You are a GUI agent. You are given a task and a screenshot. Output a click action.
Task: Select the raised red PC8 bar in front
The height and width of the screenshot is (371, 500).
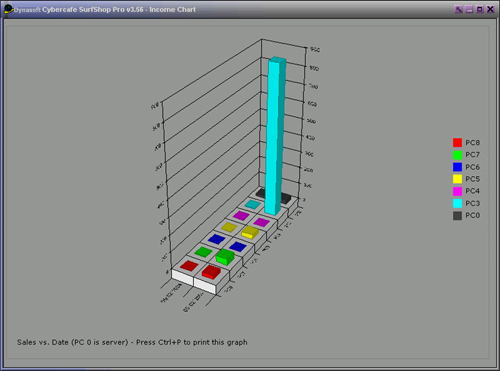click(x=211, y=272)
